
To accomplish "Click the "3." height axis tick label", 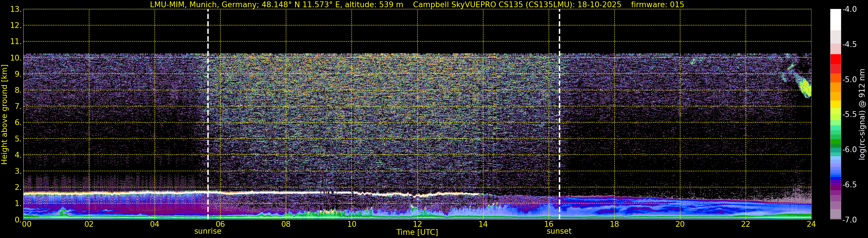I will (x=18, y=171).
